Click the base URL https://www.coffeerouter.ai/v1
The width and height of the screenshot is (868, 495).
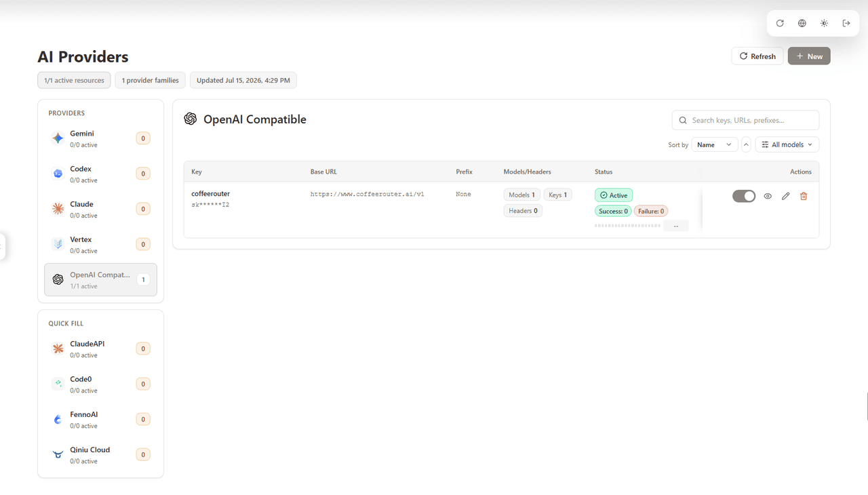(x=368, y=194)
